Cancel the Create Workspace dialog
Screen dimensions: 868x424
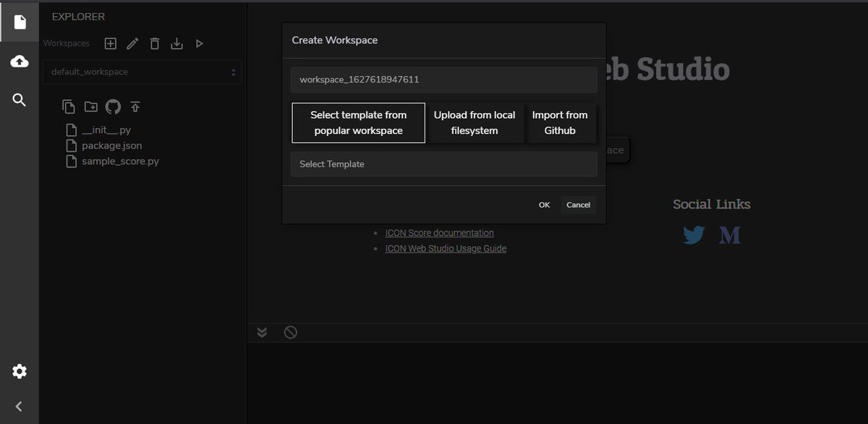tap(578, 205)
